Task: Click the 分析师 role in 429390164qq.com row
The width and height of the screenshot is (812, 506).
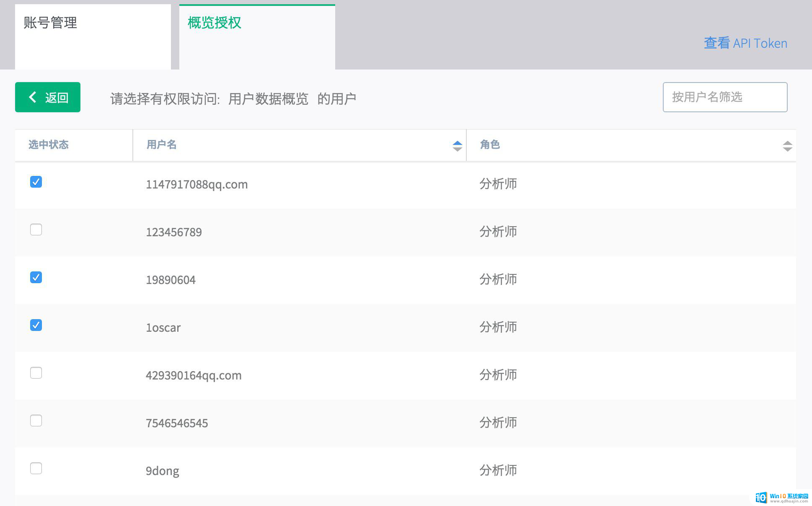Action: pyautogui.click(x=498, y=375)
